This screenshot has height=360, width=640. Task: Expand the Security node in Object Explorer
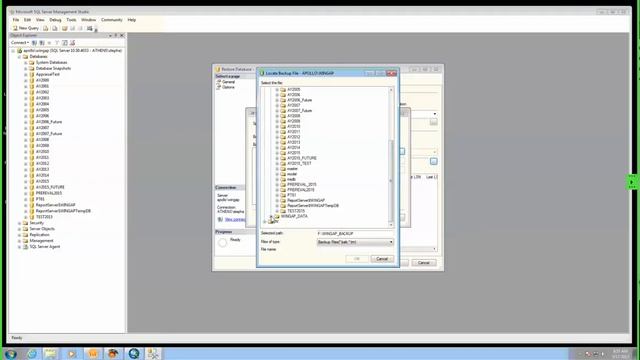tap(19, 223)
